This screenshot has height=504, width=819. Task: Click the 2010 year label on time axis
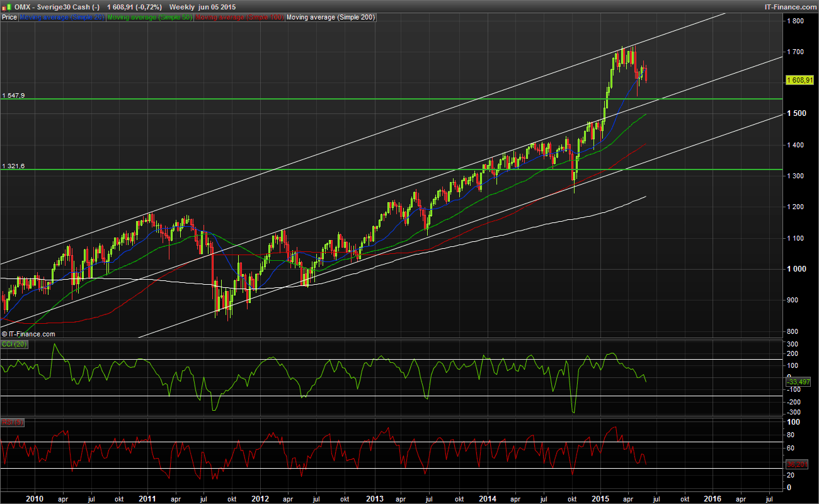(35, 498)
